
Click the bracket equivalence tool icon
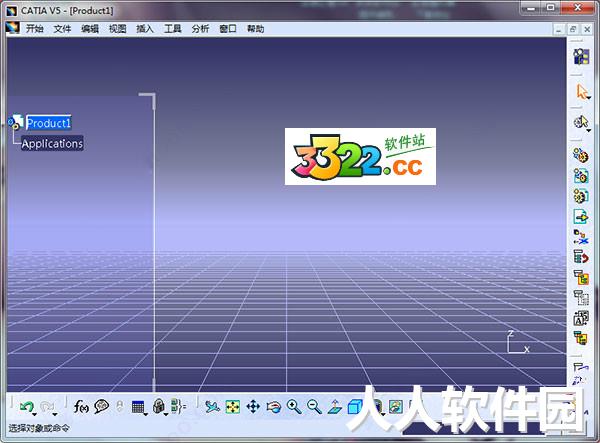click(178, 406)
